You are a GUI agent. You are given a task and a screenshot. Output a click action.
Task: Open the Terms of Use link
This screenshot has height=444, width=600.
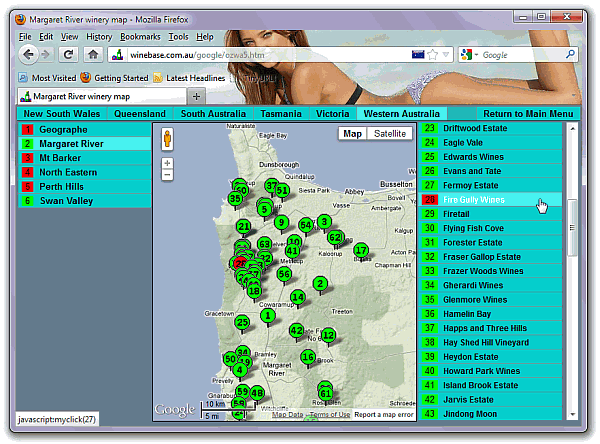click(x=330, y=415)
